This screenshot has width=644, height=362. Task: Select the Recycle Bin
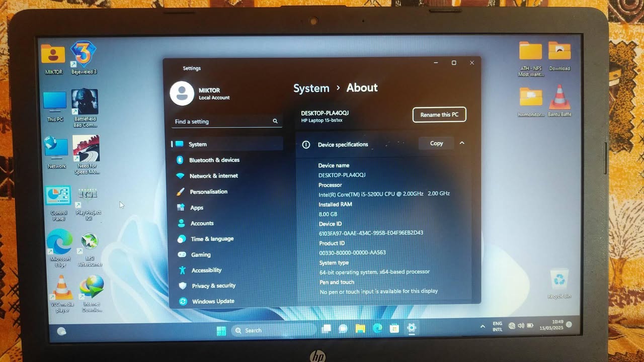tap(559, 284)
